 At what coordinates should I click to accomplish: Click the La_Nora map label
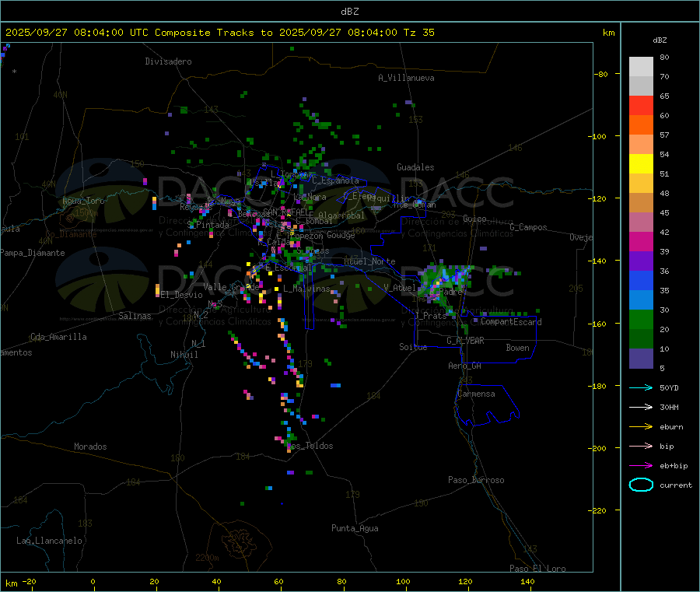click(x=310, y=197)
